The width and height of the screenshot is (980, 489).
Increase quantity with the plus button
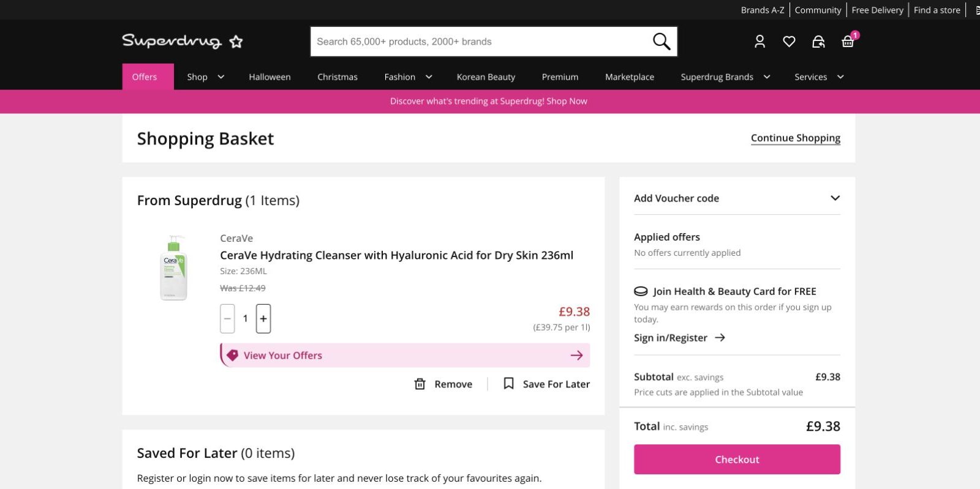263,318
